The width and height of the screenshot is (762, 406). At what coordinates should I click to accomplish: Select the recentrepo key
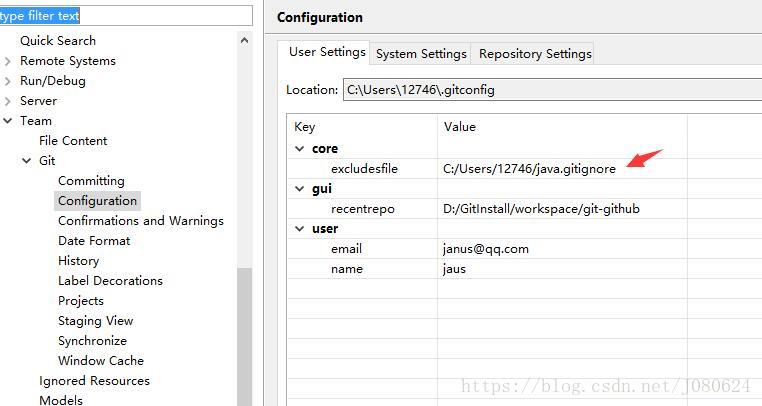point(363,209)
